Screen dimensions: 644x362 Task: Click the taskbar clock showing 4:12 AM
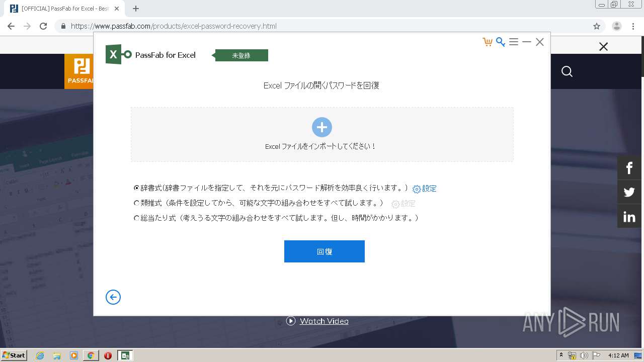pyautogui.click(x=618, y=355)
